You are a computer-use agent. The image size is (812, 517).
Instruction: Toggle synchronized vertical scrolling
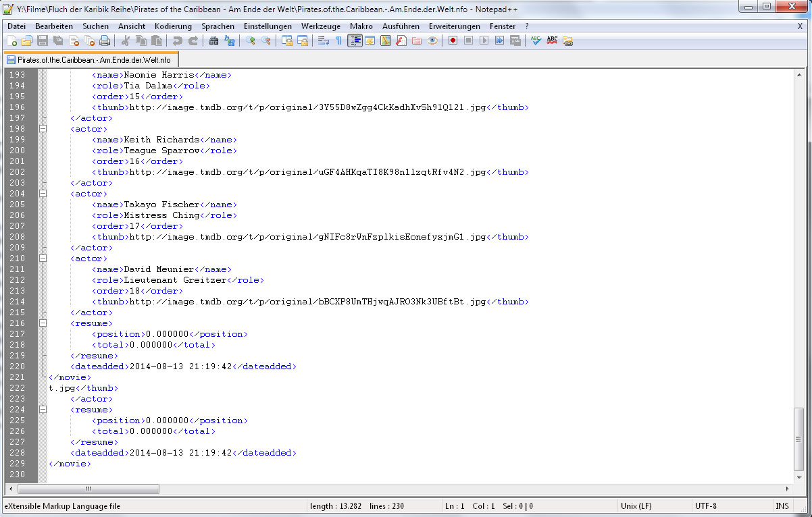click(x=287, y=41)
